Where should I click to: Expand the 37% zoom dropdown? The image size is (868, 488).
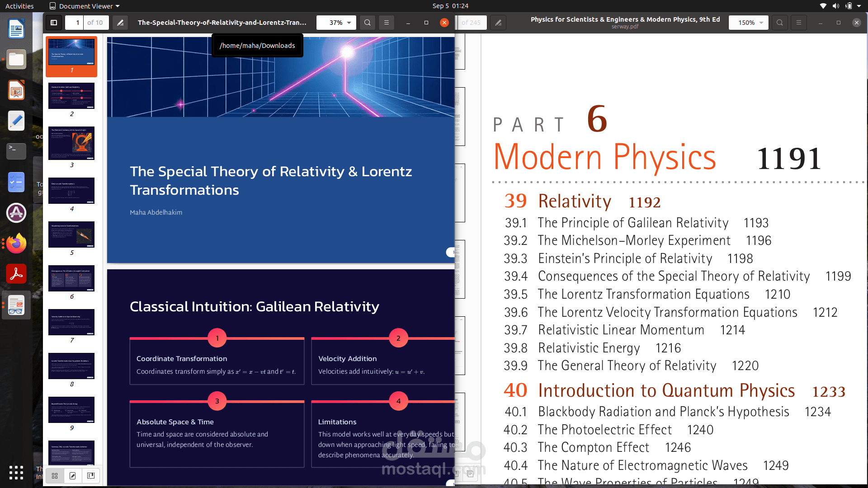click(349, 23)
